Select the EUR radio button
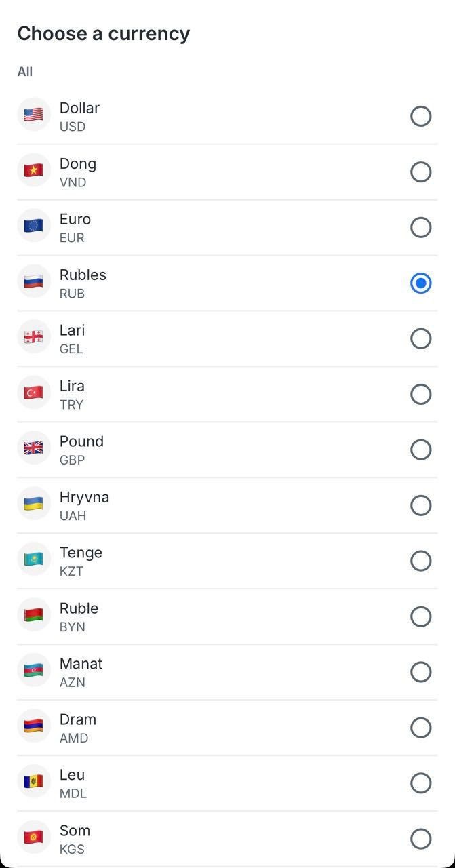This screenshot has width=455, height=868. (x=421, y=227)
